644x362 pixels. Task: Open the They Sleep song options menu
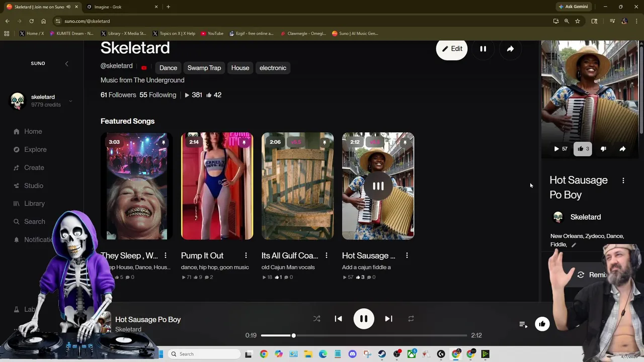[x=166, y=255]
